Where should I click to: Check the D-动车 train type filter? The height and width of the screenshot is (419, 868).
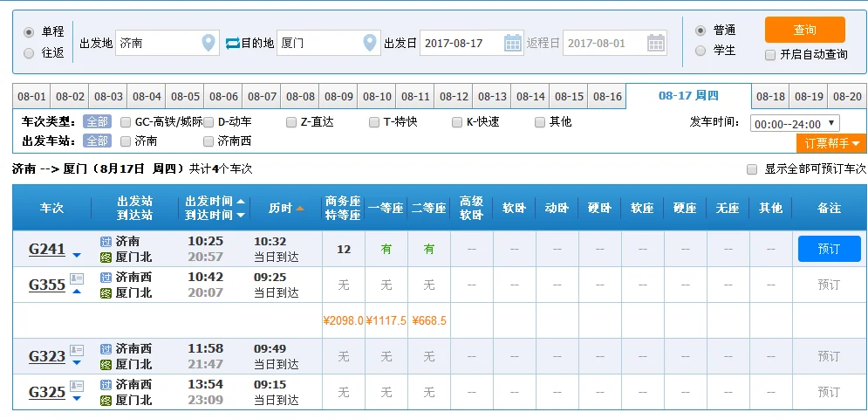[x=208, y=122]
